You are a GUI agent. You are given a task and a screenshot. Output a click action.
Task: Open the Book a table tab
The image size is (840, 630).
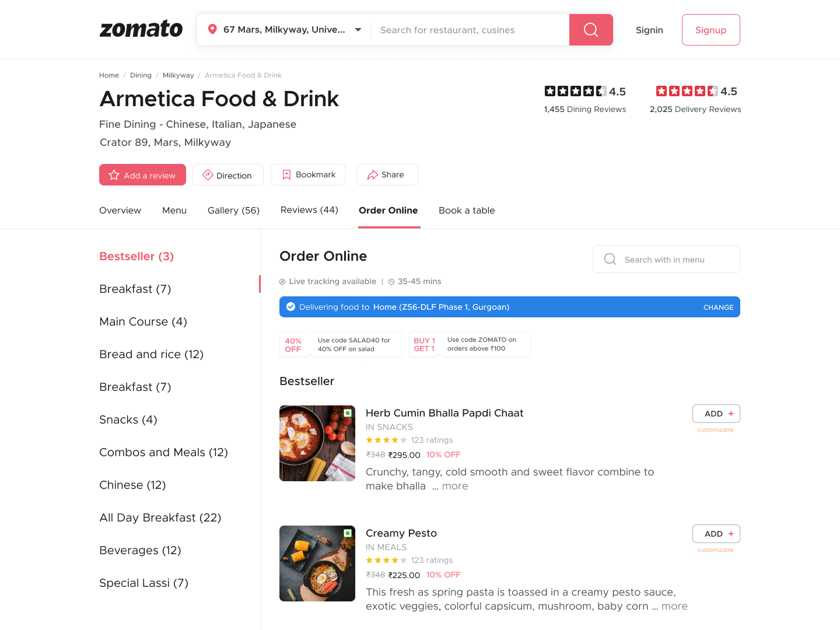467,211
